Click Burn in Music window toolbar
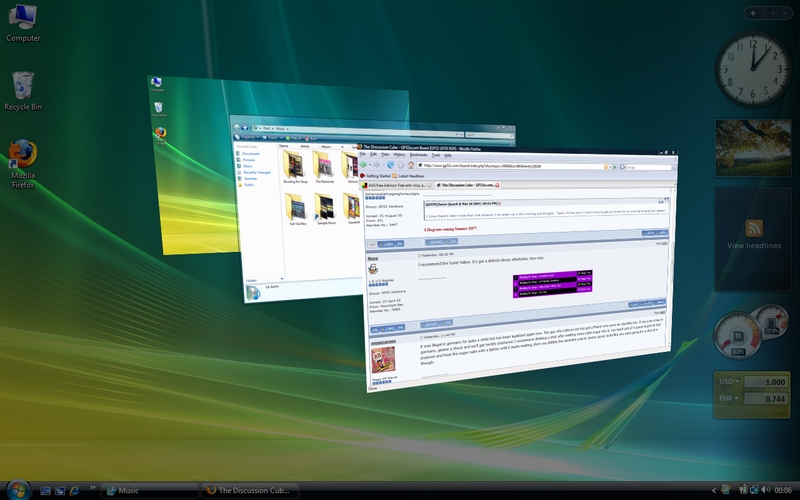This screenshot has width=800, height=500. click(312, 138)
